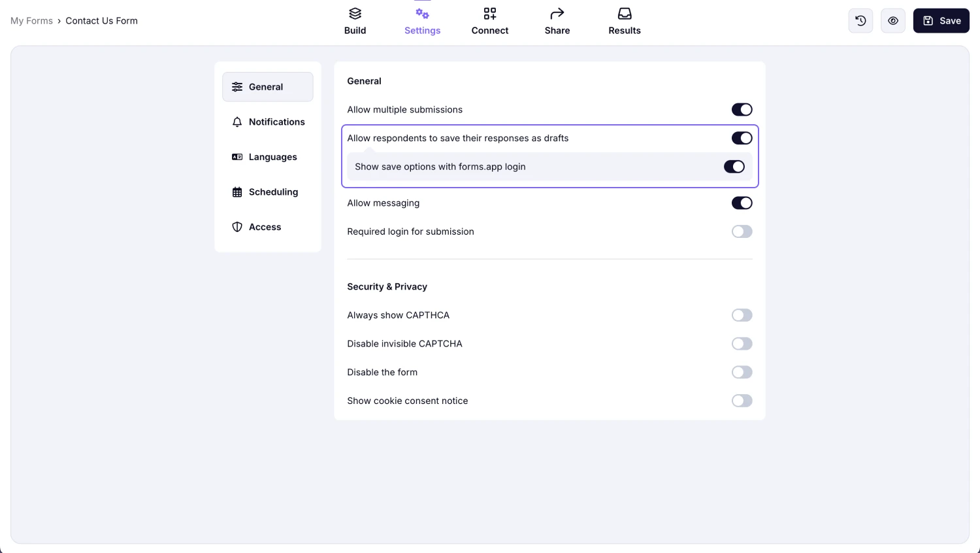The image size is (980, 553).
Task: Open Results via the inbox icon
Action: click(624, 13)
